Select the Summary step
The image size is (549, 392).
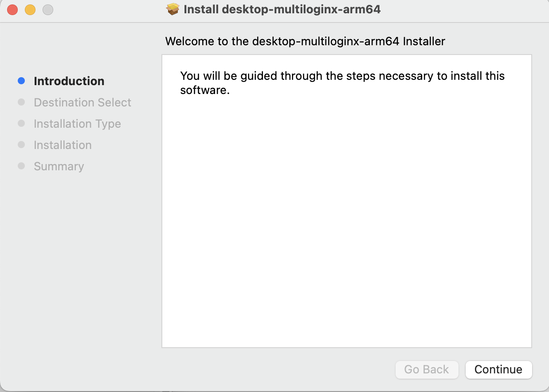pos(59,166)
